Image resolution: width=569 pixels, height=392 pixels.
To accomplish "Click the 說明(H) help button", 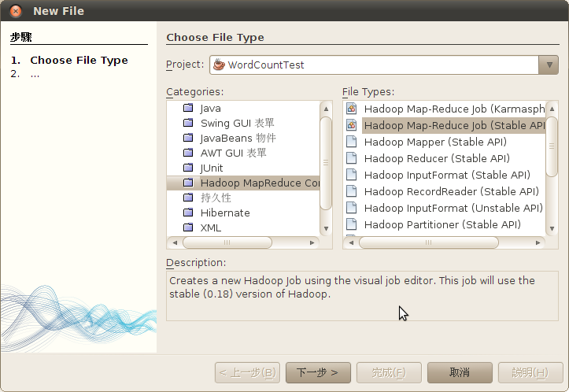I will [x=530, y=372].
